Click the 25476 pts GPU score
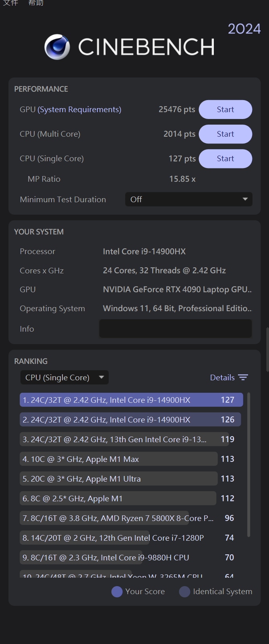 tap(177, 109)
